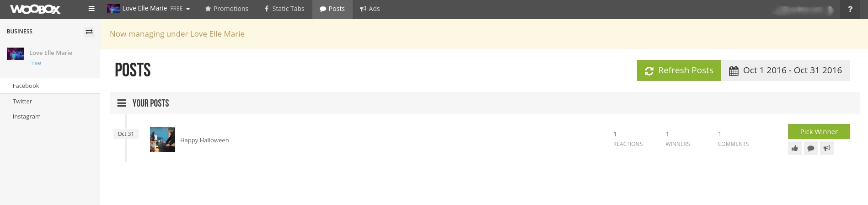Select the Posts tab in top bar
The height and width of the screenshot is (205, 868).
coord(332,9)
